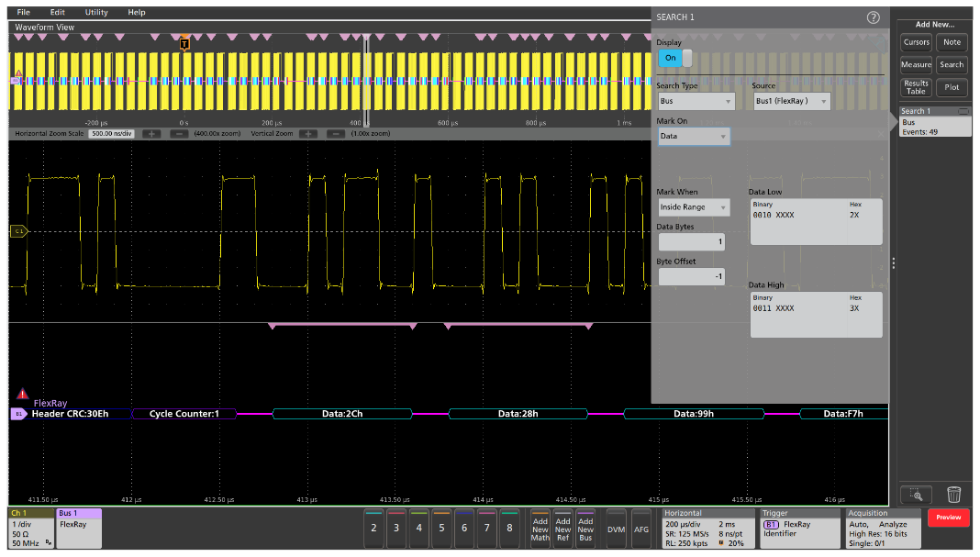Viewport: 980px width, 557px height.
Task: Open the Mark On dropdown
Action: (694, 135)
